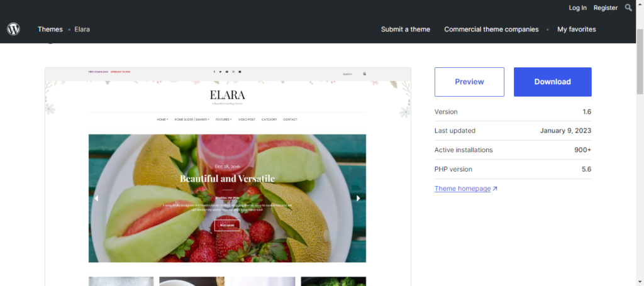Go to My favorites
Viewport: 644px width, 286px height.
pyautogui.click(x=576, y=29)
